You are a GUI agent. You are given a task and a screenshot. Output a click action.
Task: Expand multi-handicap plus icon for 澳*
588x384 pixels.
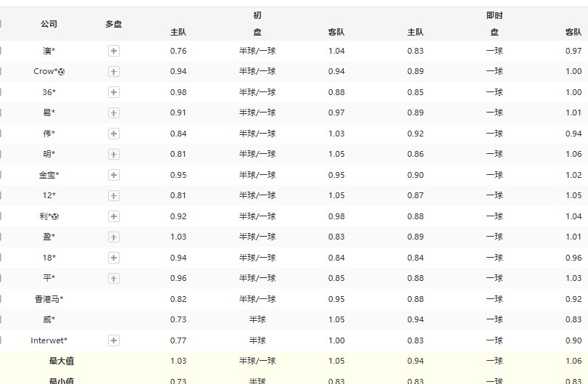tap(114, 51)
